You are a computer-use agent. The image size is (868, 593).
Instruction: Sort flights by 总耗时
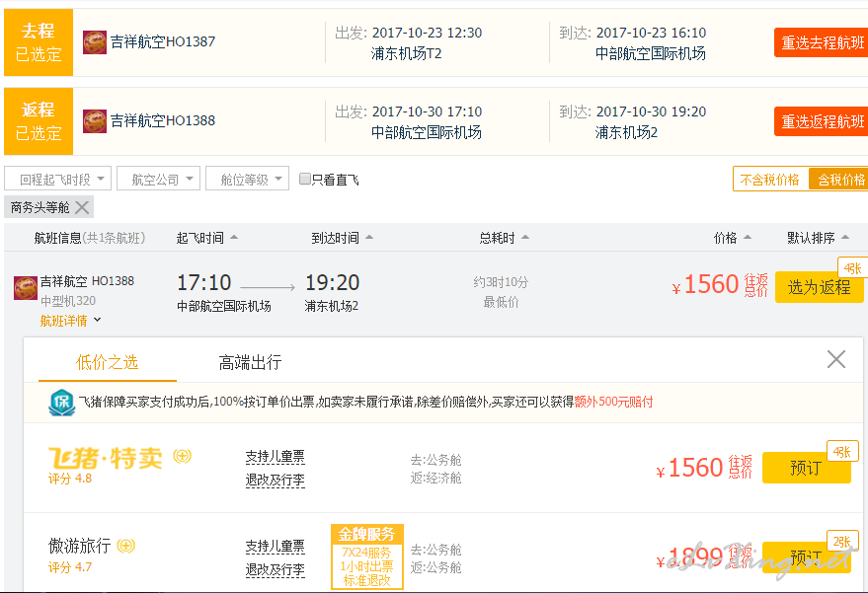pyautogui.click(x=504, y=238)
